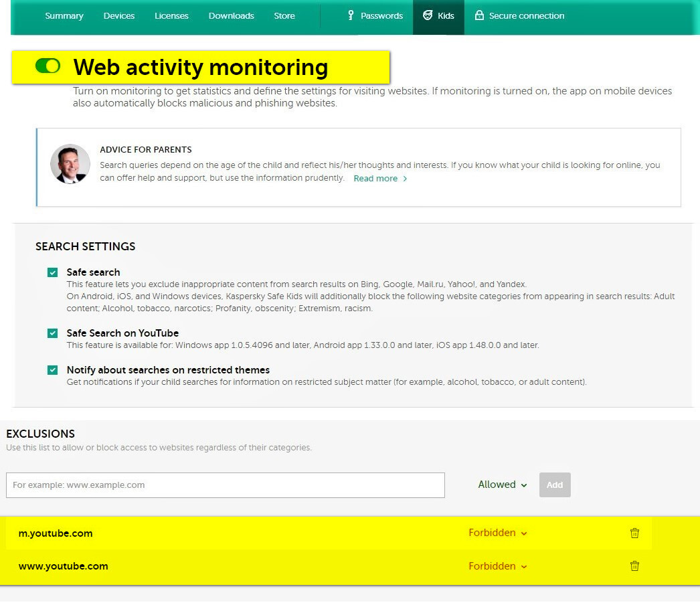
Task: Click the Web activity monitoring title
Action: pos(201,68)
